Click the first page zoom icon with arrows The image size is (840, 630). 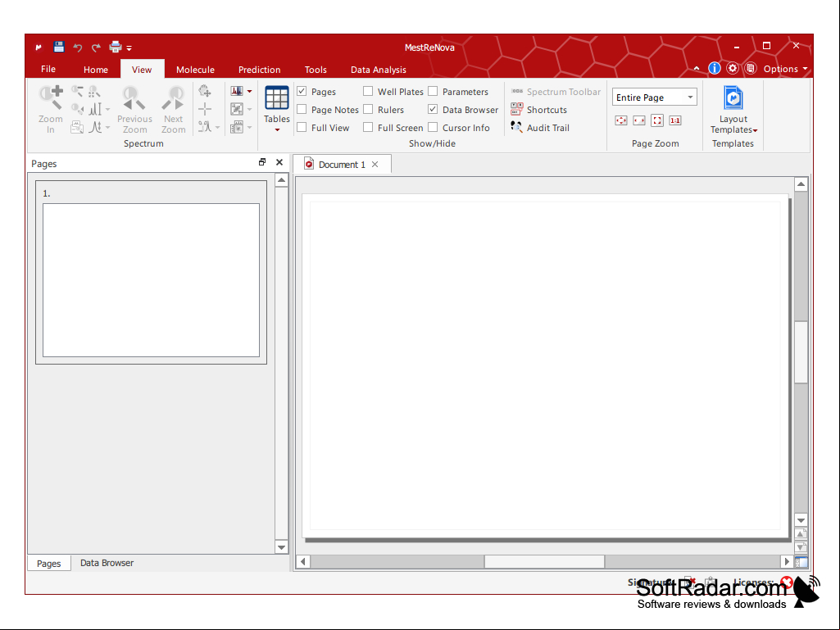[621, 120]
